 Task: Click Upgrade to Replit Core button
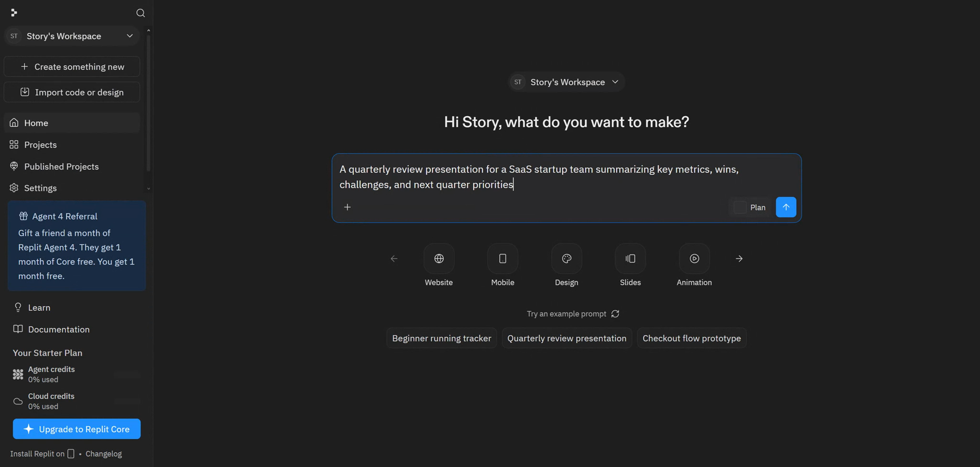(x=76, y=429)
